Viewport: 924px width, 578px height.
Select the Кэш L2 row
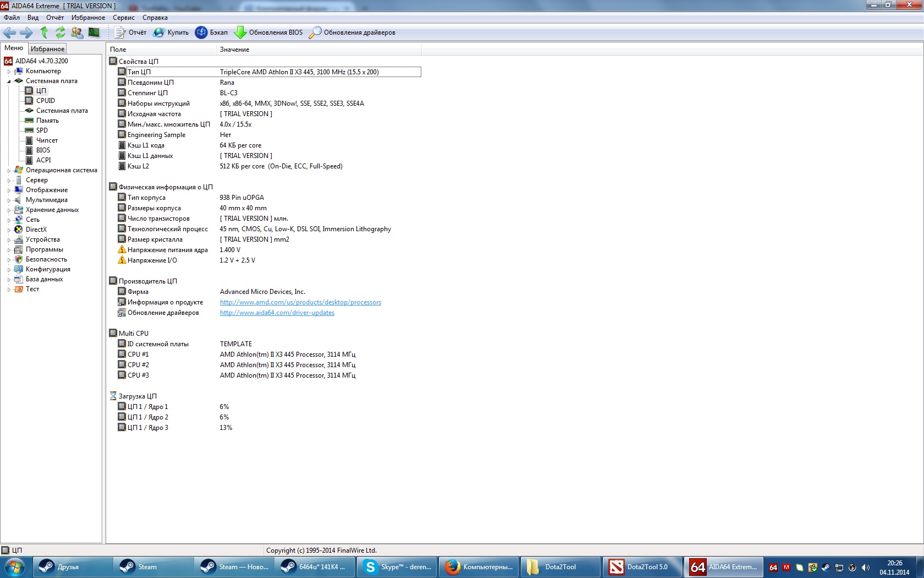(269, 166)
